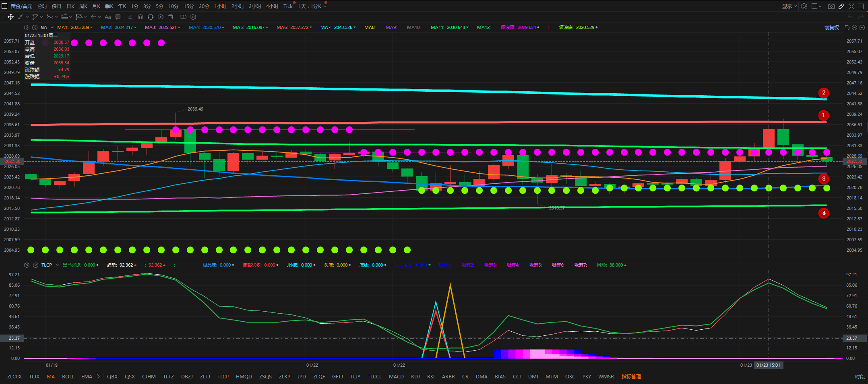This screenshot has width=868, height=384.
Task: Select the text annotation Aa tool
Action: coord(107,17)
